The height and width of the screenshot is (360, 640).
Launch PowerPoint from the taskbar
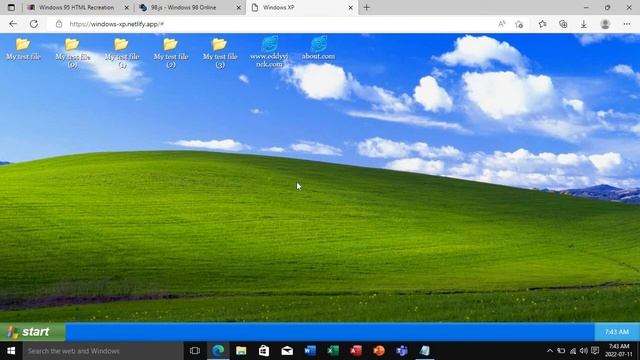coord(379,351)
